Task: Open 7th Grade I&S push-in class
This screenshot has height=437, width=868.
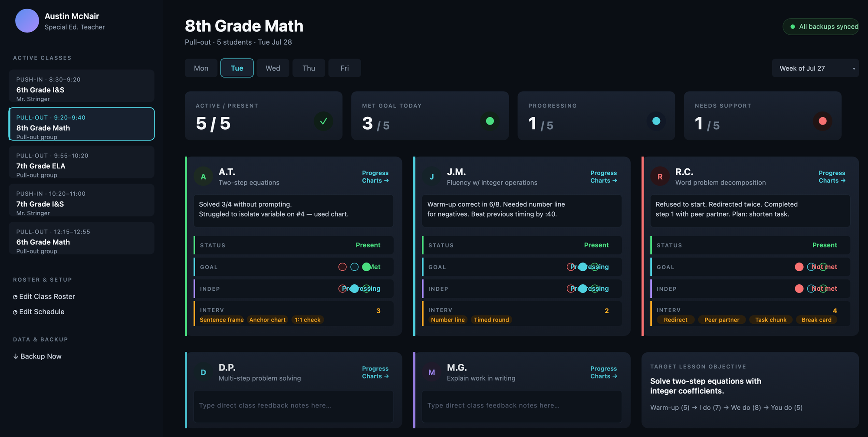Action: [x=82, y=200]
